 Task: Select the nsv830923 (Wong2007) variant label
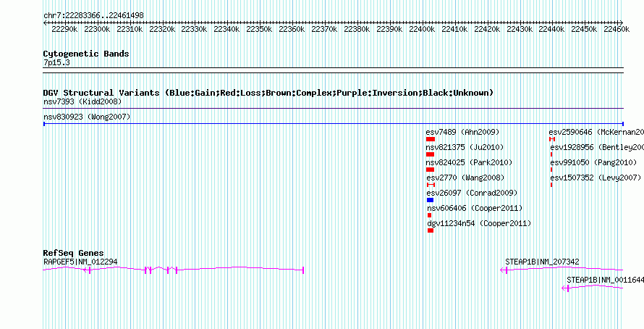pyautogui.click(x=87, y=117)
